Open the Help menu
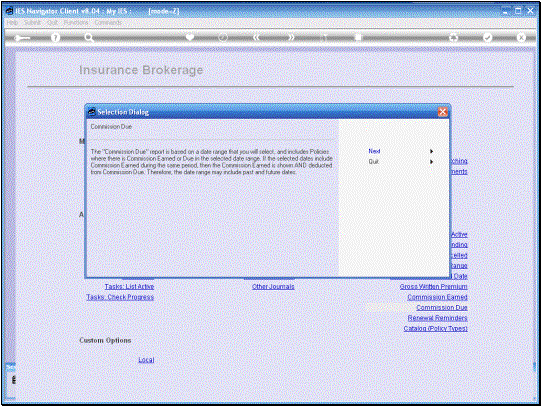 point(12,22)
